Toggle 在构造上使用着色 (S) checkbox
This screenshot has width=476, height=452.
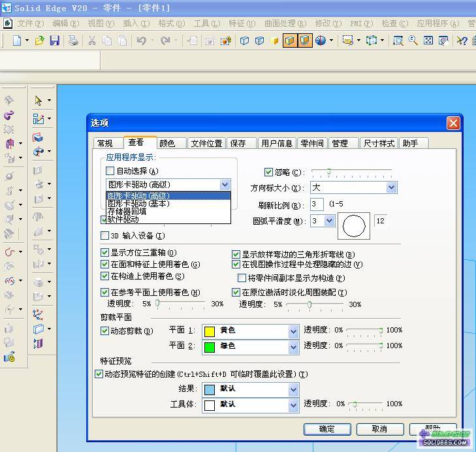pyautogui.click(x=104, y=276)
